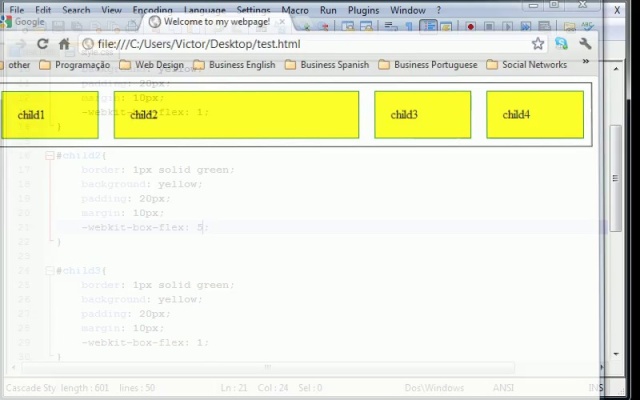The width and height of the screenshot is (640, 400).
Task: Open the Skype extension icon in Chrome
Action: click(561, 43)
